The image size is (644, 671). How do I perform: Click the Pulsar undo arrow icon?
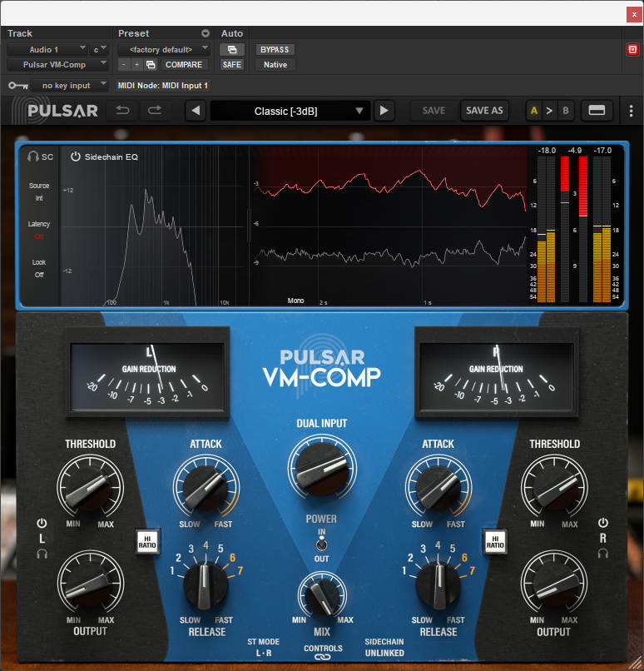[x=123, y=111]
